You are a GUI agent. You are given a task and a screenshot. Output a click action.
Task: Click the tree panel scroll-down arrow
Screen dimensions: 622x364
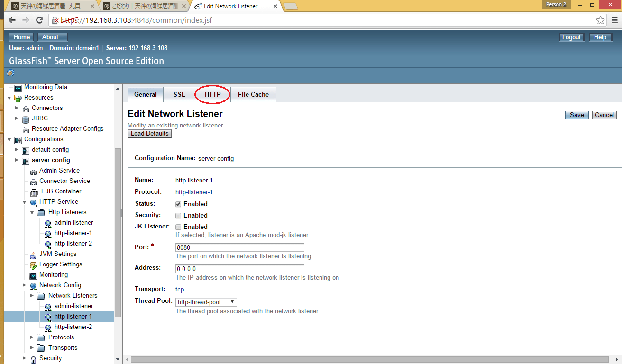118,360
